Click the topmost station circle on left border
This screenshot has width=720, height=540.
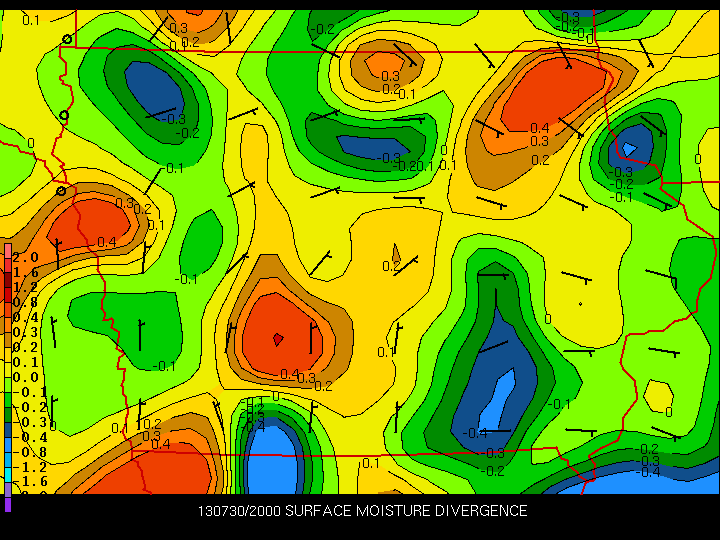click(67, 39)
